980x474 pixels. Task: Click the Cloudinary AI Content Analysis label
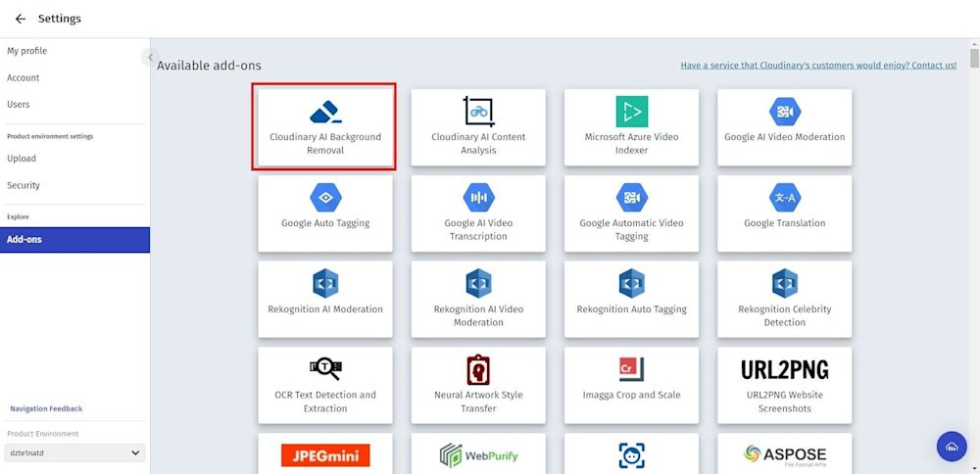coord(479,144)
